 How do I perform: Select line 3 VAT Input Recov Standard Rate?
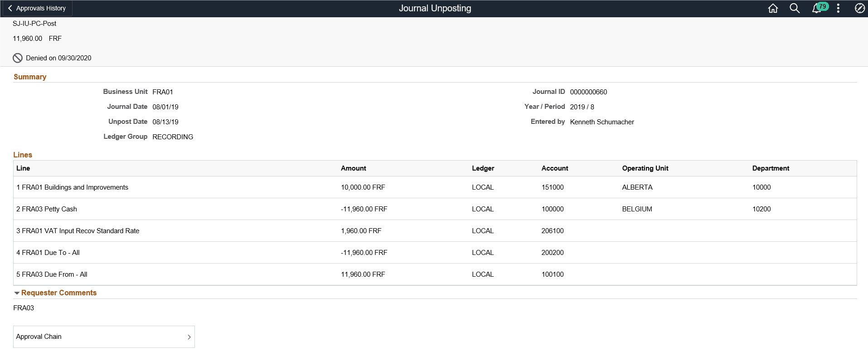tap(435, 231)
